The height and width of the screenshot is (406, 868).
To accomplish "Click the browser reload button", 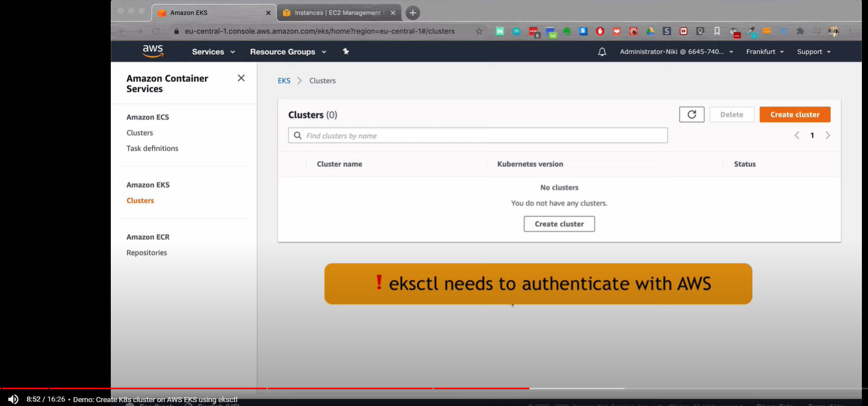I will click(156, 31).
